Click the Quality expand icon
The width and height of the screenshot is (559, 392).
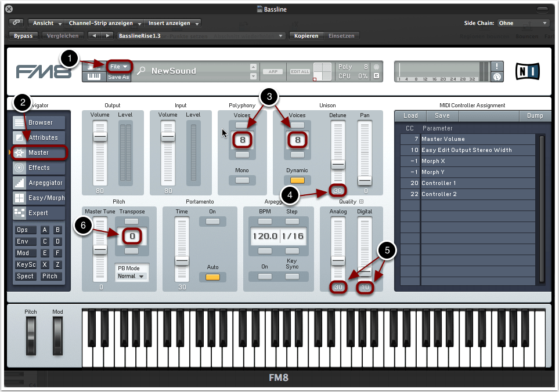[361, 202]
